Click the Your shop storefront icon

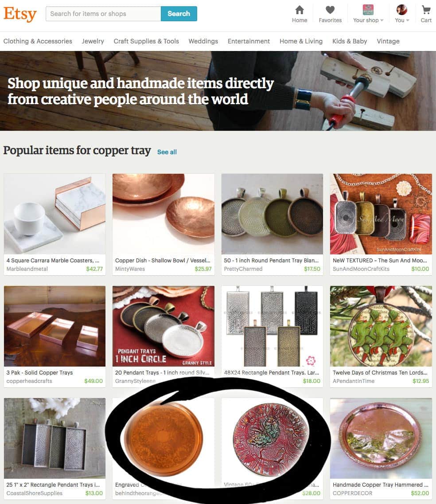click(x=368, y=10)
